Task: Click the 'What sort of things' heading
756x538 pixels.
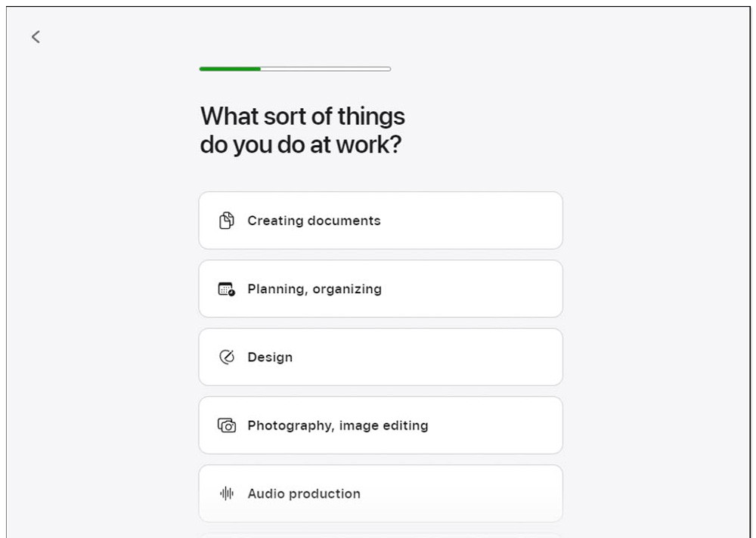Action: point(302,116)
